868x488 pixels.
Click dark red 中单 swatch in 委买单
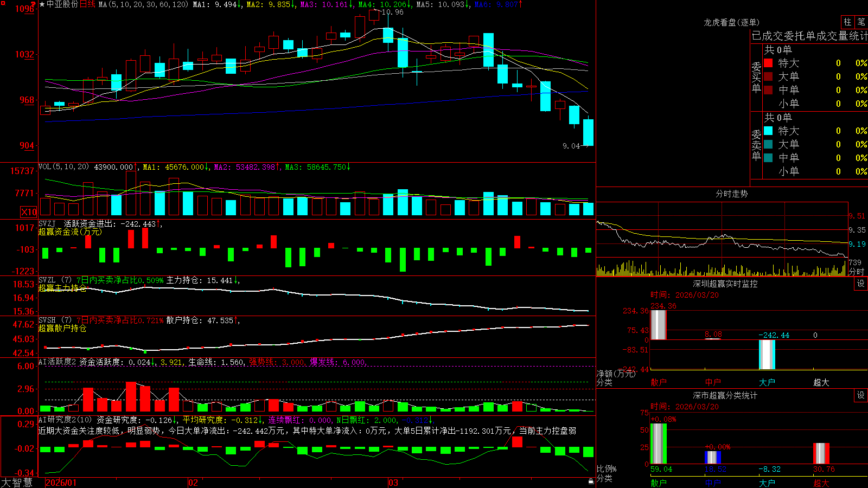click(768, 90)
